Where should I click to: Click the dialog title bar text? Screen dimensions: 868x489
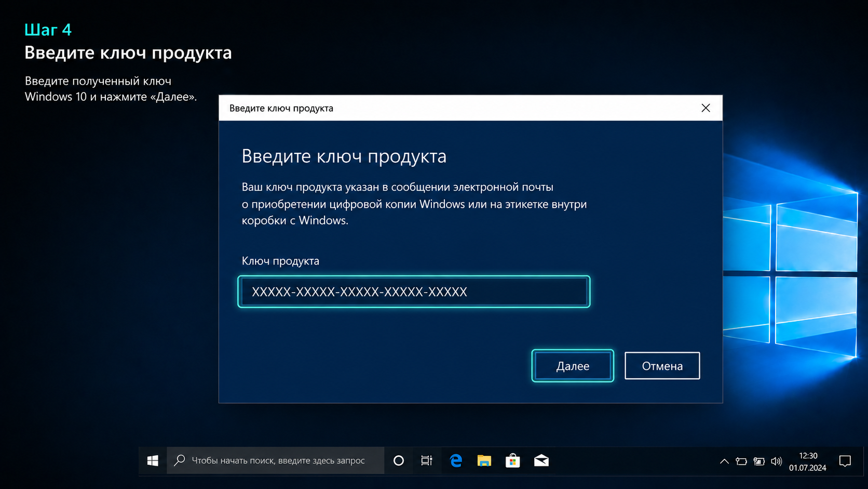pos(281,108)
